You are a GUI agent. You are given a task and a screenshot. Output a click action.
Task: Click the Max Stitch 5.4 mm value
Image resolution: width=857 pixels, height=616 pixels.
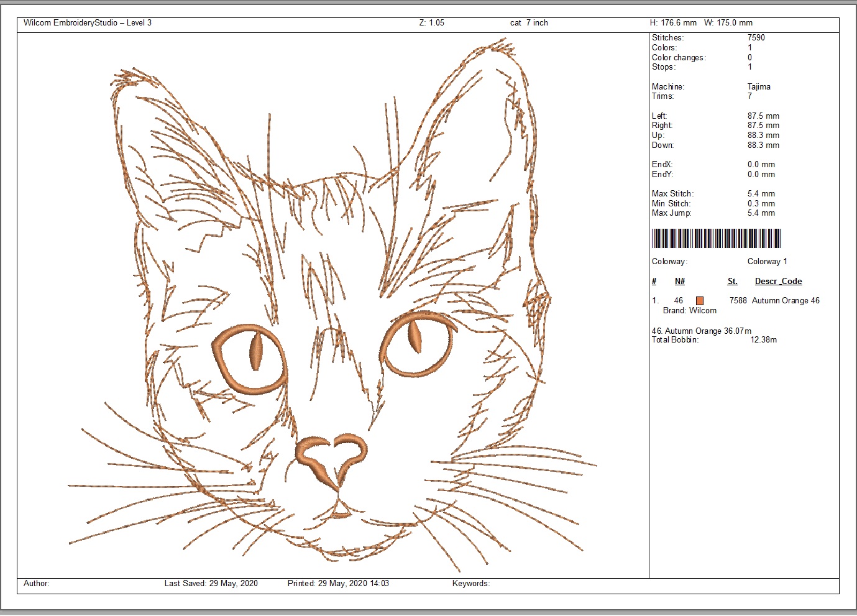click(761, 194)
